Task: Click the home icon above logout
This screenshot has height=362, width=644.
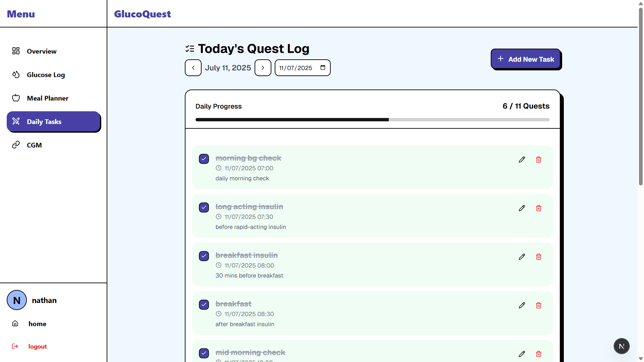Action: [x=15, y=323]
